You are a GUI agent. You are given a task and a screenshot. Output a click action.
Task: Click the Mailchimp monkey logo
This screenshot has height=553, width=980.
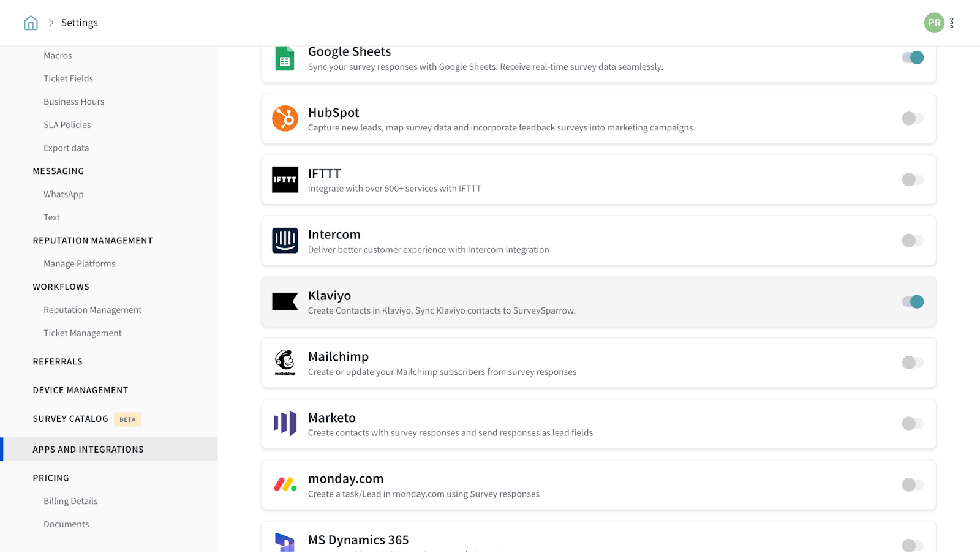coord(285,363)
